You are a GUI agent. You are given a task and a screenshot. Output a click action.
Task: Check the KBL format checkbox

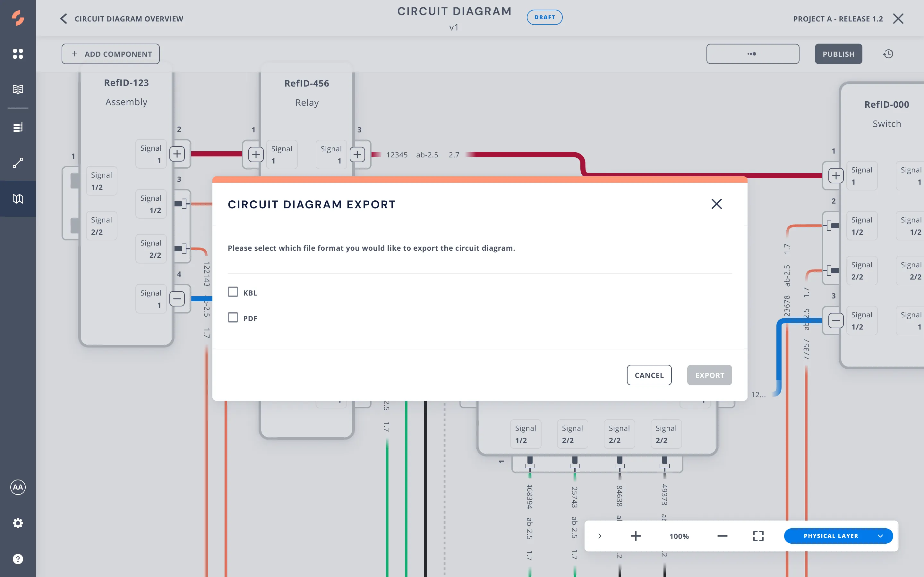233,292
